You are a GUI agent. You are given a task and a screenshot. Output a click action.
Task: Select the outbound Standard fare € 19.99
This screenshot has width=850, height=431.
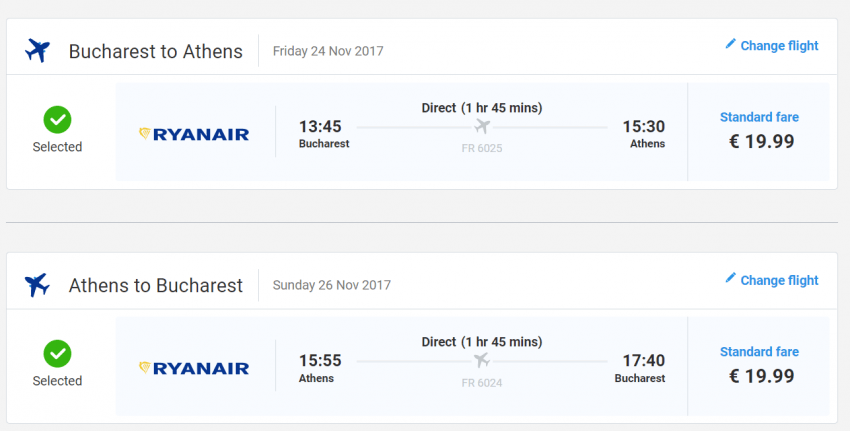pyautogui.click(x=759, y=132)
